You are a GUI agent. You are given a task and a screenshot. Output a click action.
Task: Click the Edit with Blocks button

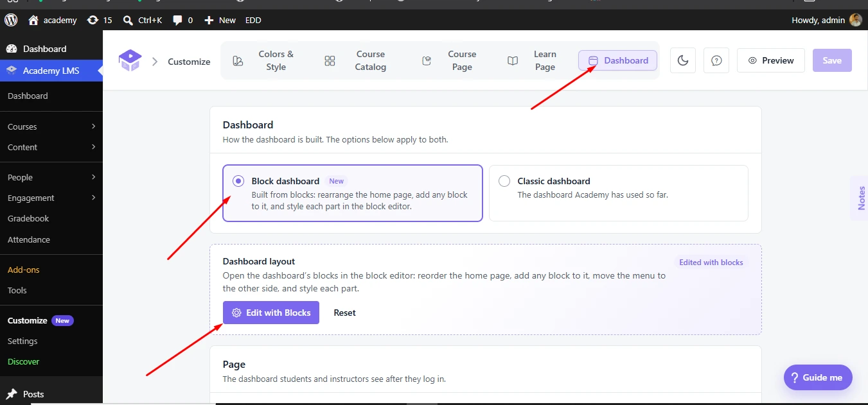[271, 313]
